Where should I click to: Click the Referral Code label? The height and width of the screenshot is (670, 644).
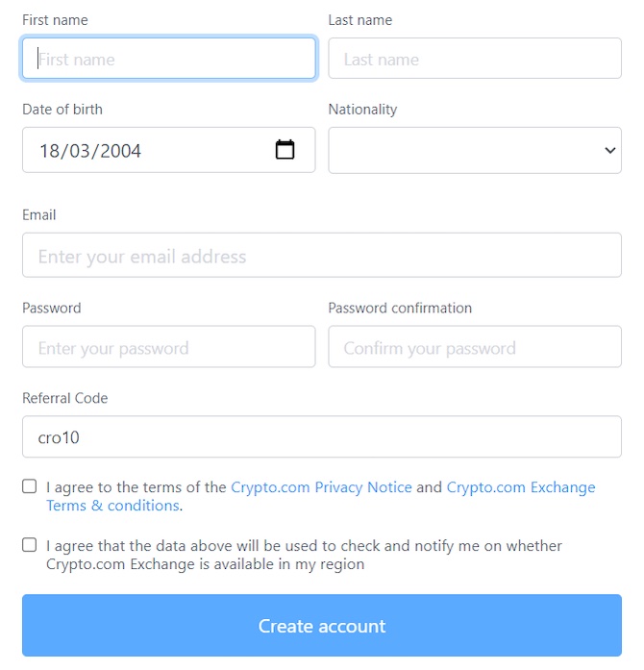[x=65, y=398]
